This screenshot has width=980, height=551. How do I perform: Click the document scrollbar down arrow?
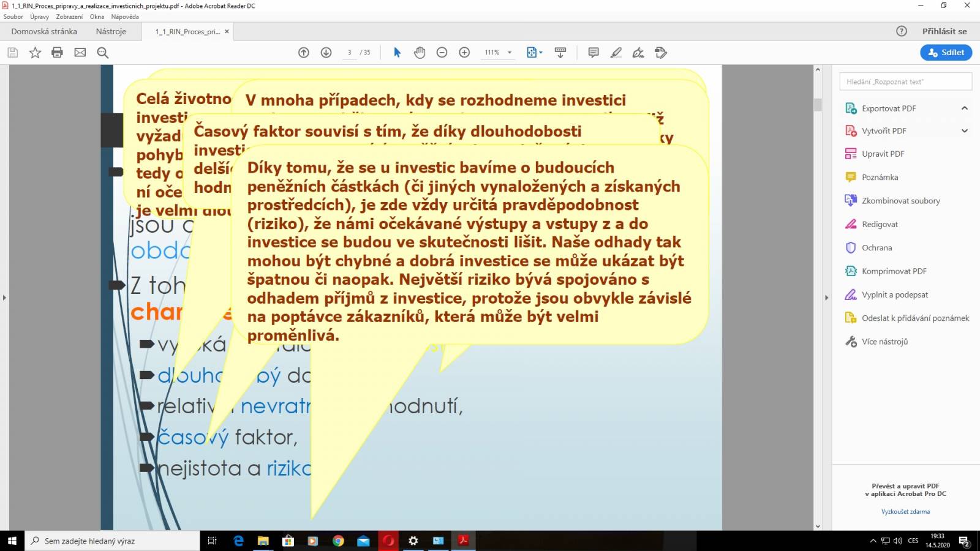[818, 527]
